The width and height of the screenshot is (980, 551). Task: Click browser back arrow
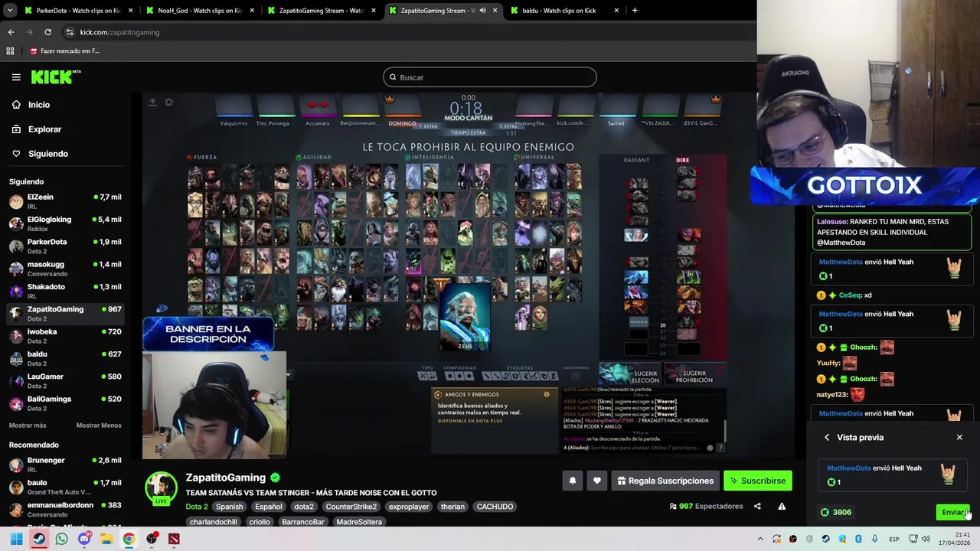pos(11,32)
